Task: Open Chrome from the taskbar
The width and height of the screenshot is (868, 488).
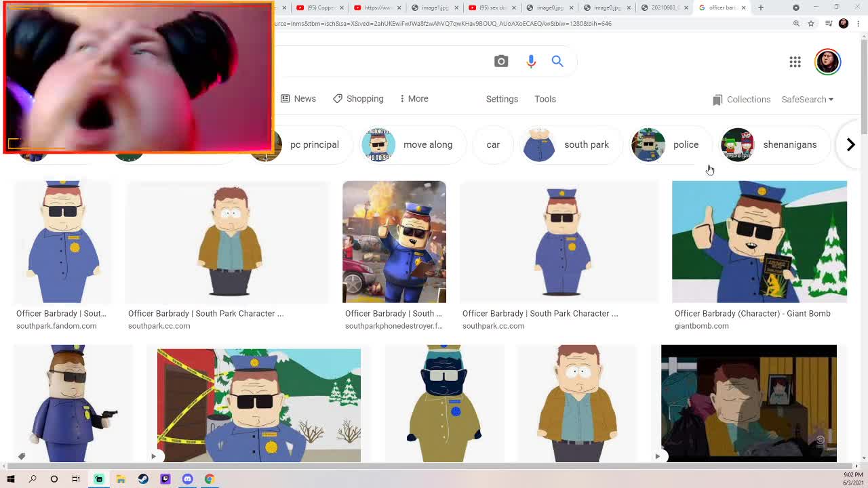Action: [210, 479]
